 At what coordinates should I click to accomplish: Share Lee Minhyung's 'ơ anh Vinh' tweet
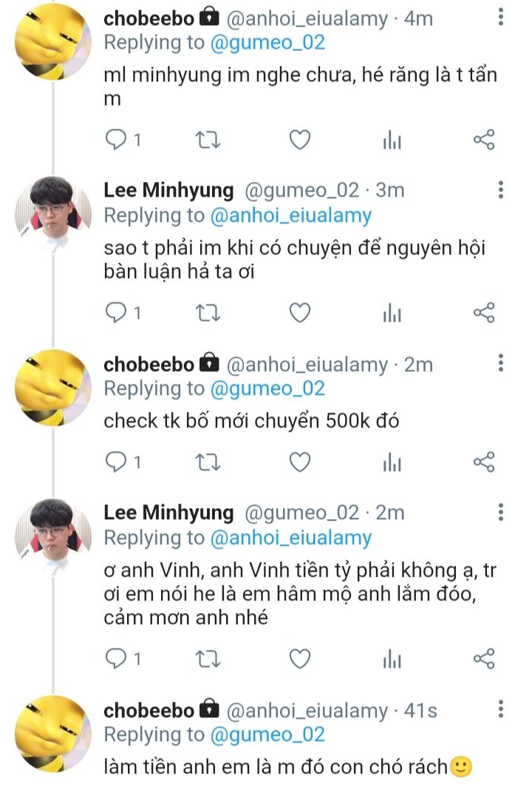[x=483, y=657]
